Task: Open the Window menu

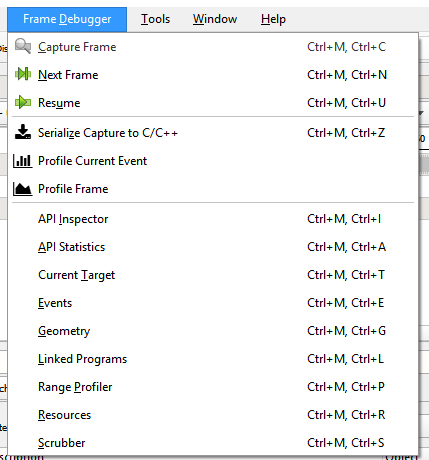Action: pyautogui.click(x=215, y=19)
